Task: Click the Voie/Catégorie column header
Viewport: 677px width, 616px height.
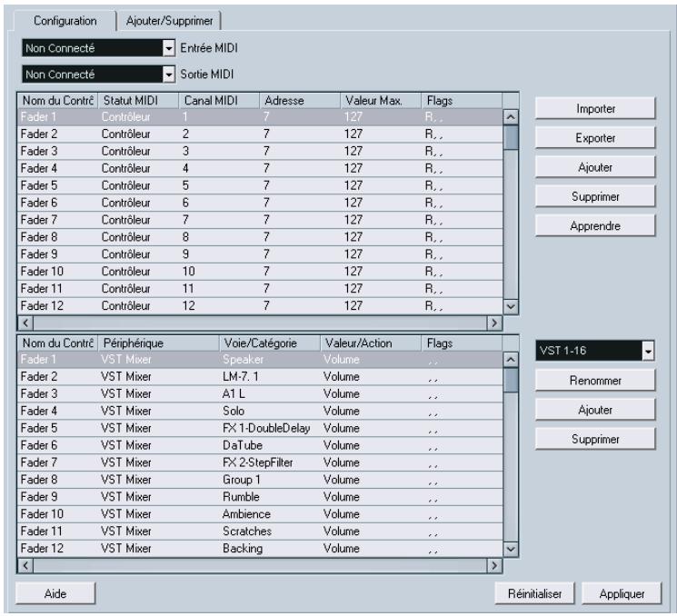Action: [x=270, y=343]
